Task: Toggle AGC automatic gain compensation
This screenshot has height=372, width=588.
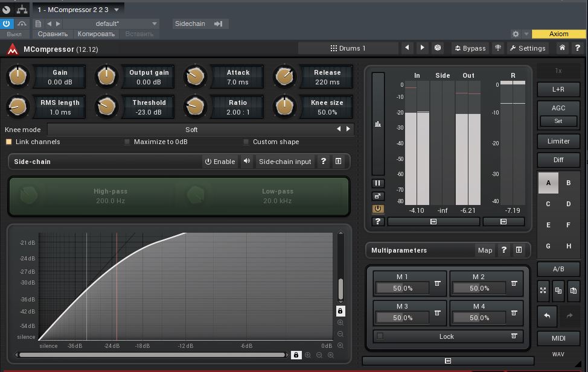Action: point(558,108)
